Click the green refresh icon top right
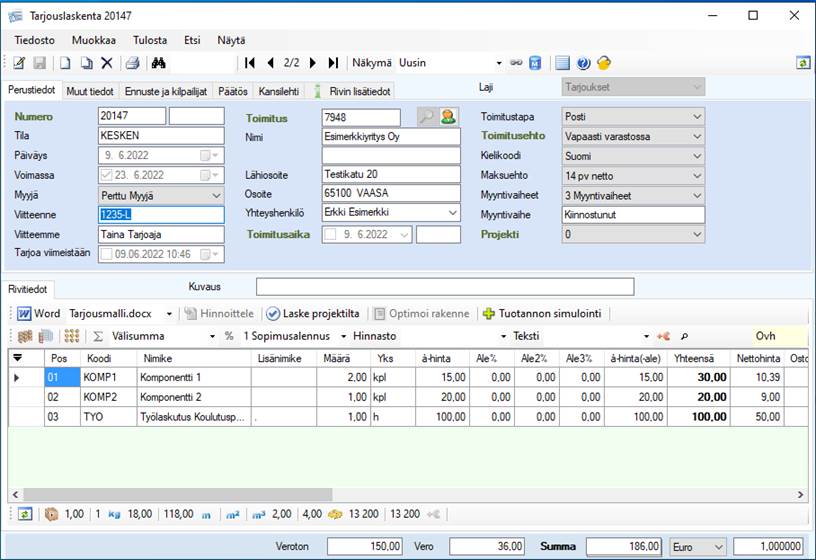The image size is (816, 560). point(803,63)
